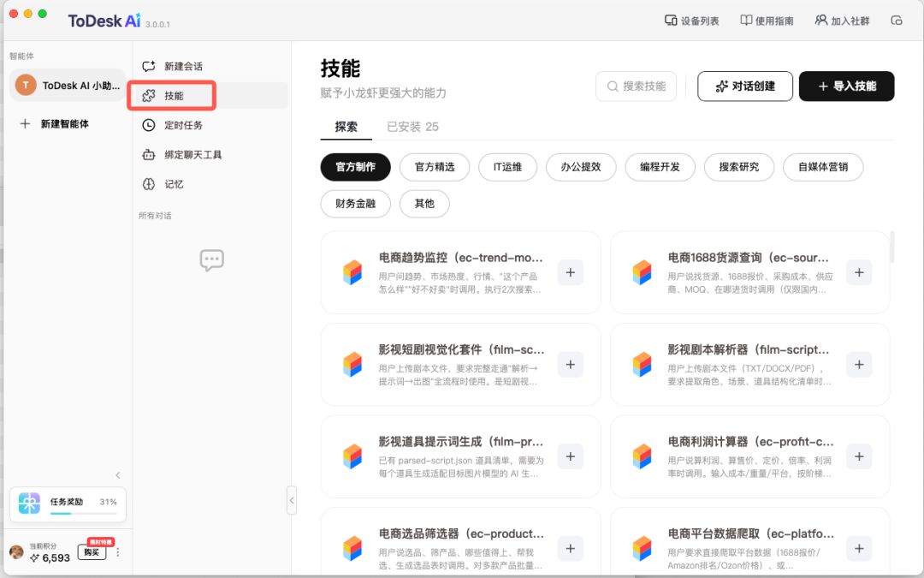Add the 影视道具提示词生成 skill
The height and width of the screenshot is (578, 924).
click(571, 456)
